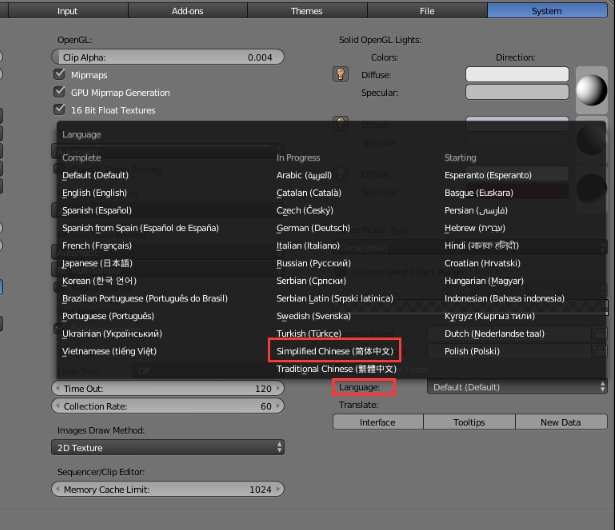The image size is (616, 530).
Task: Toggle the Mipmaps checkbox
Action: (x=59, y=74)
